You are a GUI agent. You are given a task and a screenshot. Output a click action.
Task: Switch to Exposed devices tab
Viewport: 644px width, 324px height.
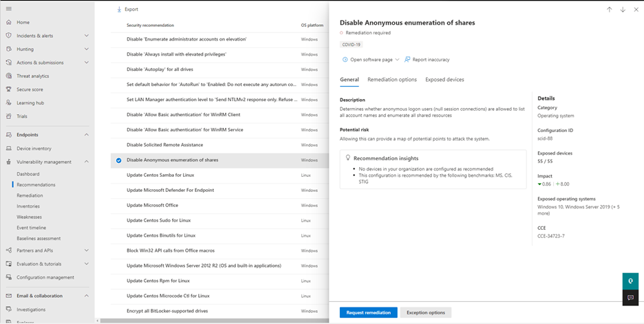pyautogui.click(x=444, y=80)
